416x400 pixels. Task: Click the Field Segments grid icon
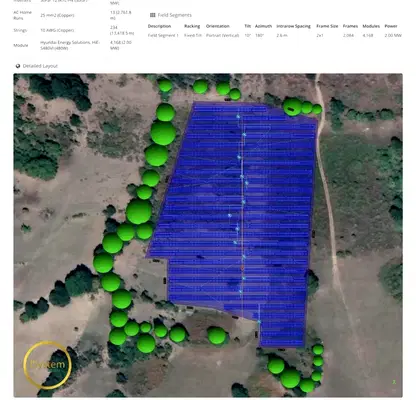point(153,15)
